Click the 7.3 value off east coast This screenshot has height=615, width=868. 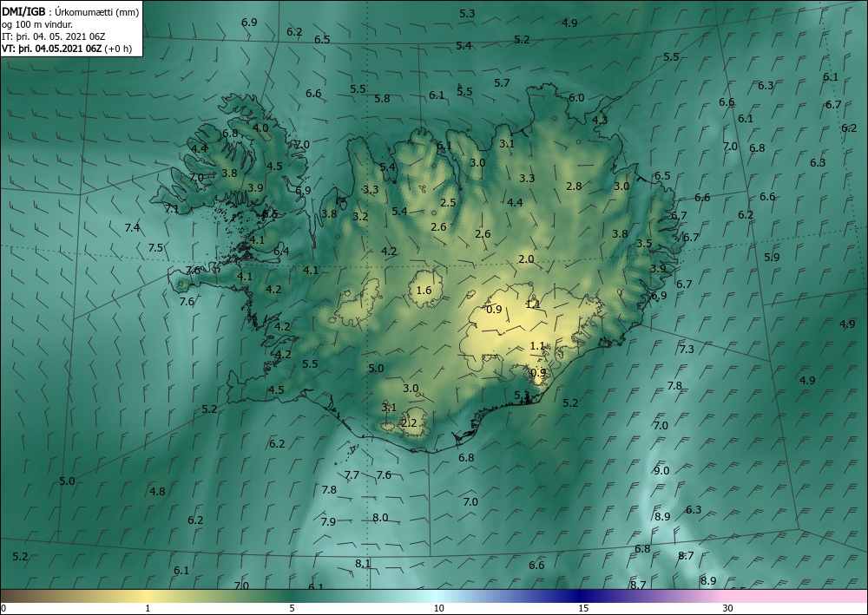[x=687, y=349]
